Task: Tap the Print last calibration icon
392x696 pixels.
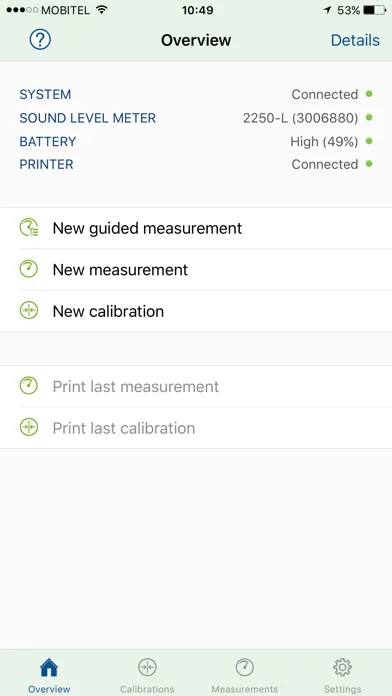Action: click(x=29, y=427)
